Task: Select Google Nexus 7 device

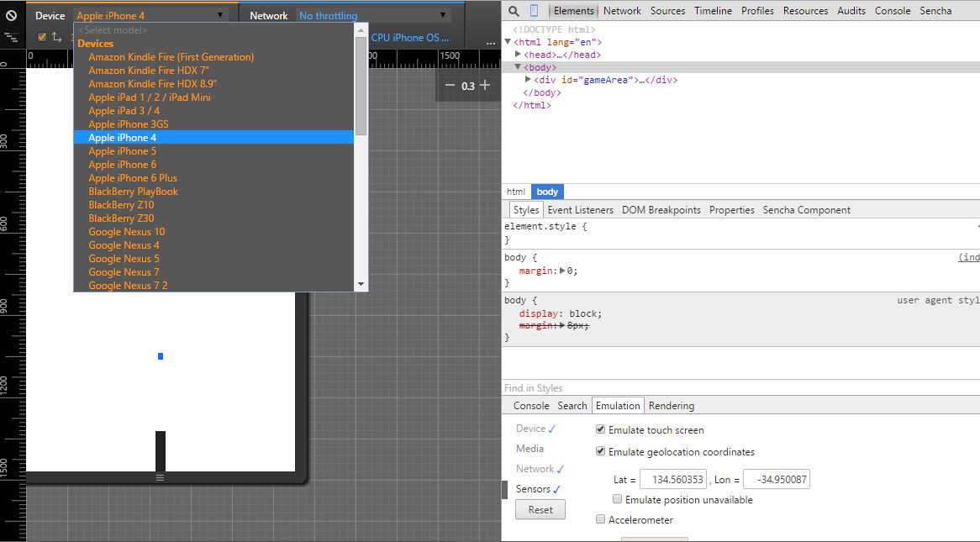Action: tap(124, 272)
